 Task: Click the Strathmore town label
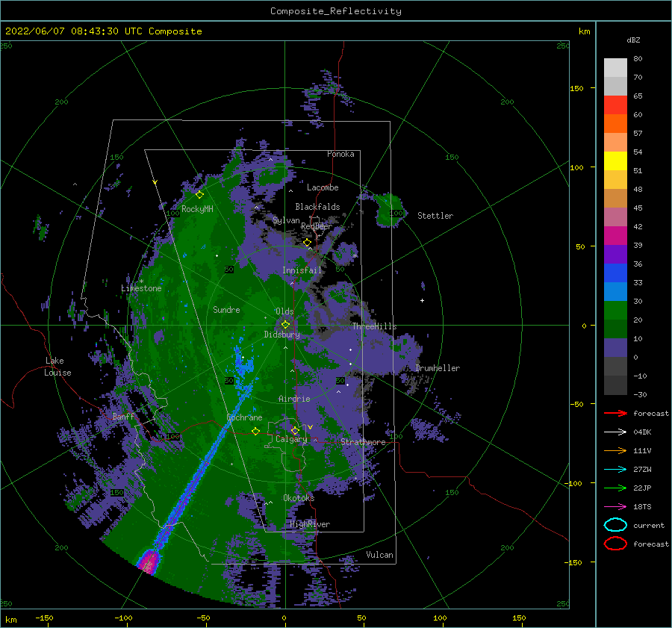coord(363,442)
